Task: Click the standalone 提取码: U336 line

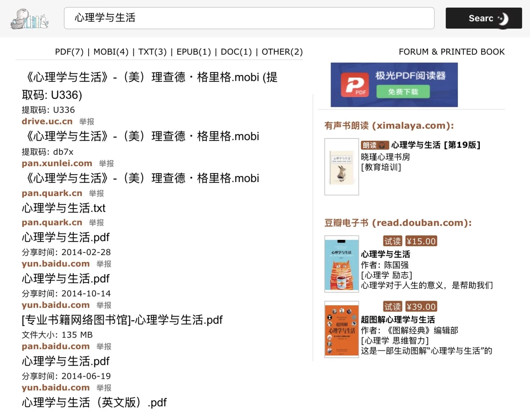Action: [48, 110]
